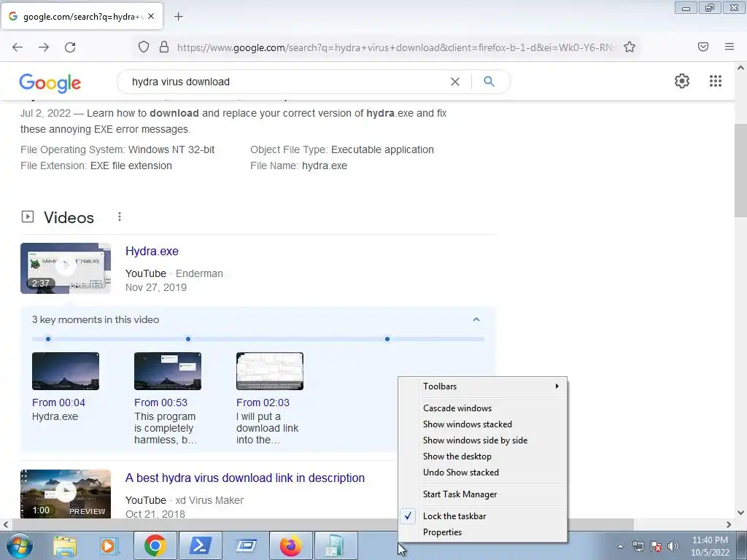Click the third key moment timeline dot
This screenshot has height=560, width=747.
pyautogui.click(x=387, y=339)
